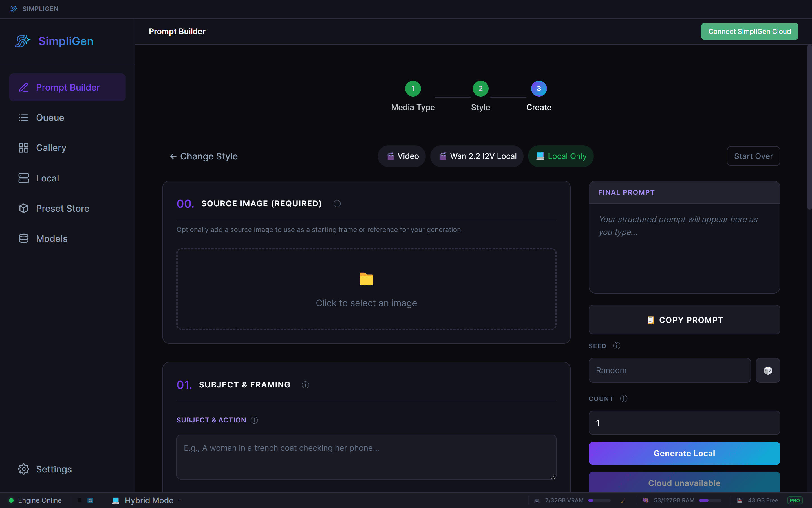
Task: Show info for the Seed field
Action: click(617, 346)
